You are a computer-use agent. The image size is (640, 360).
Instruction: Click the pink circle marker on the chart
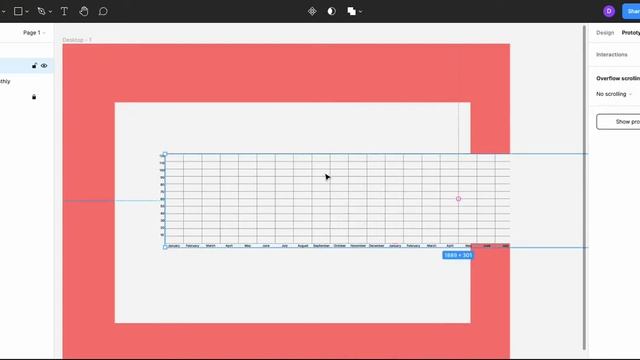click(x=458, y=199)
